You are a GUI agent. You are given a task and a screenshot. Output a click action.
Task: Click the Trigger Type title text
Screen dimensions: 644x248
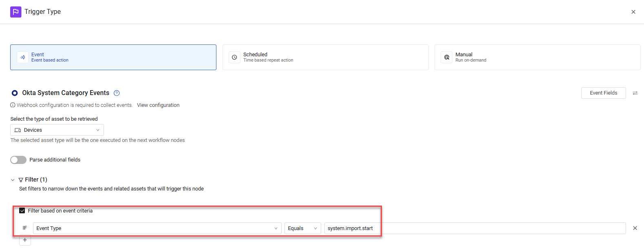(x=42, y=12)
